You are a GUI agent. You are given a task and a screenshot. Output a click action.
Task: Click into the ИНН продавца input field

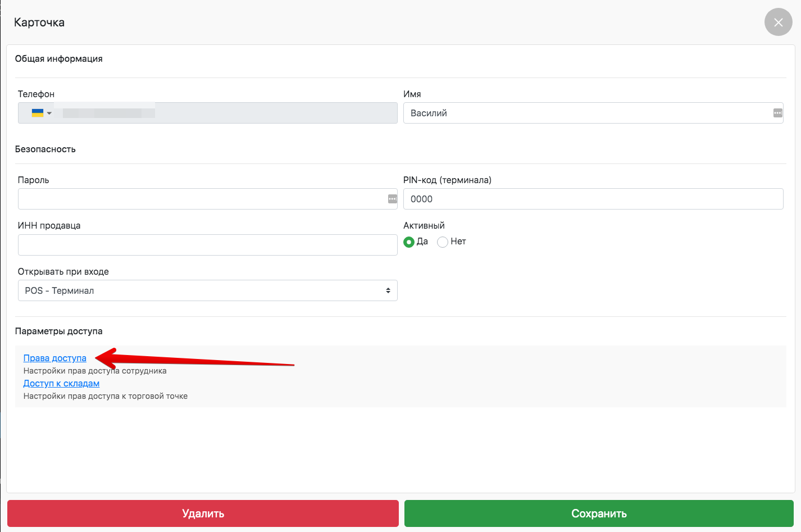pos(207,245)
